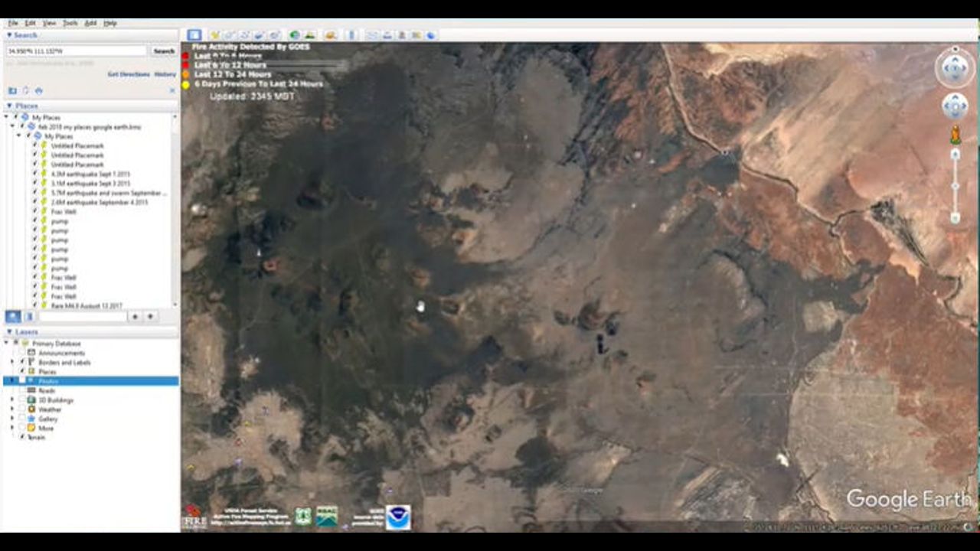Click the zoom slider on the map
Viewport: 980px width, 551px height.
(955, 186)
